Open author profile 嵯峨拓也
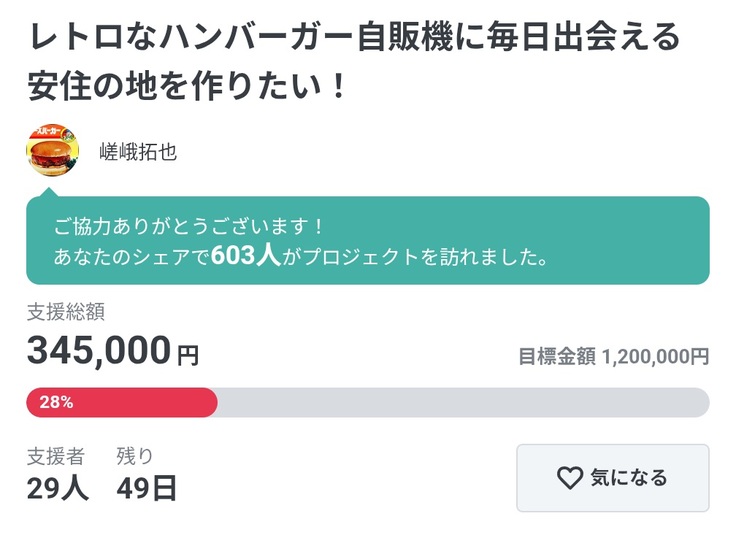Image resolution: width=736 pixels, height=535 pixels. click(x=139, y=152)
